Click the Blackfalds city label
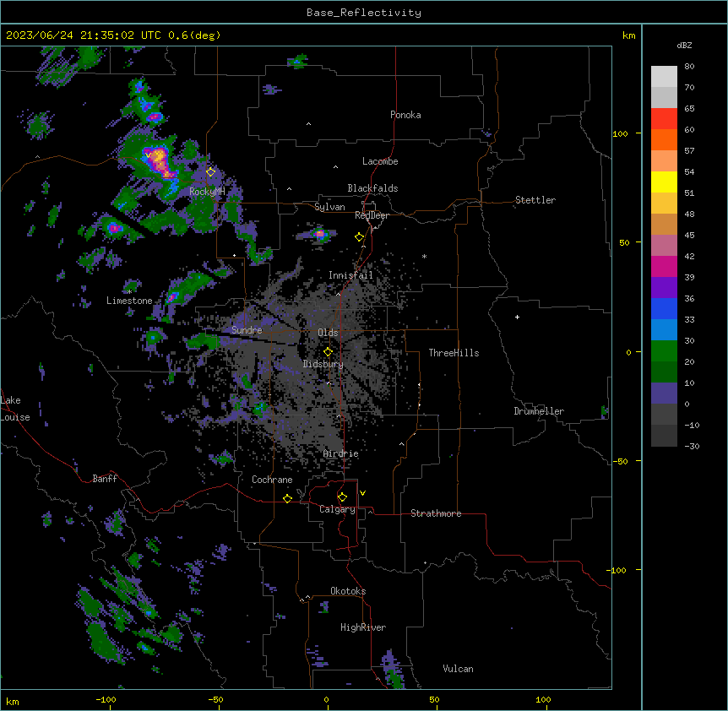Screen dimensions: 728x711 click(372, 188)
